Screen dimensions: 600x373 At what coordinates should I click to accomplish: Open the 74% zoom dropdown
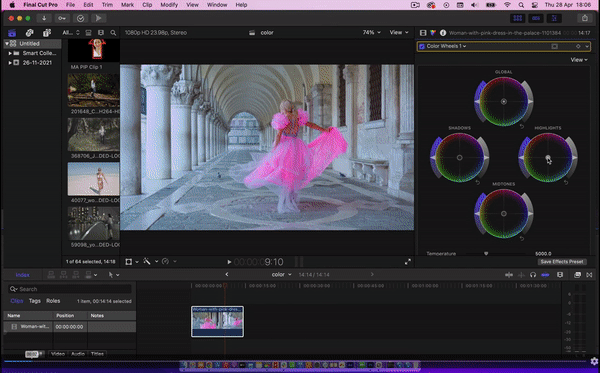372,33
